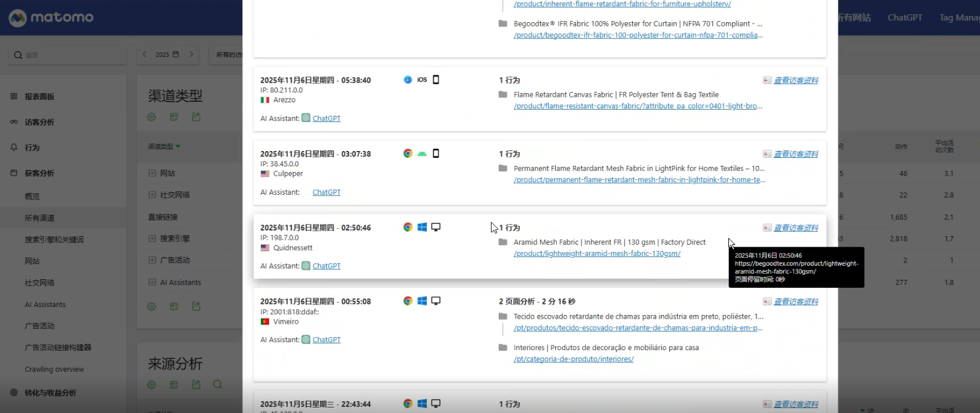The image size is (980, 413).
Task: Click the Safari browser icon for Arezzo visit
Action: pos(408,80)
